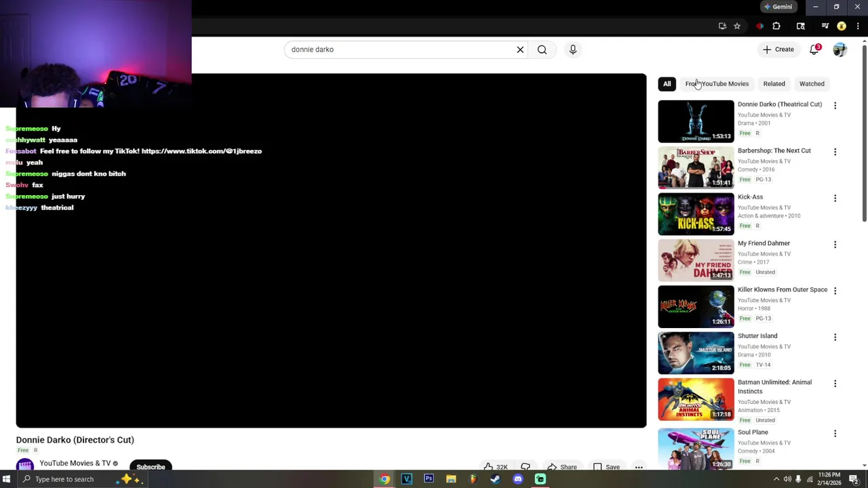Open Steam from the taskbar

click(496, 479)
